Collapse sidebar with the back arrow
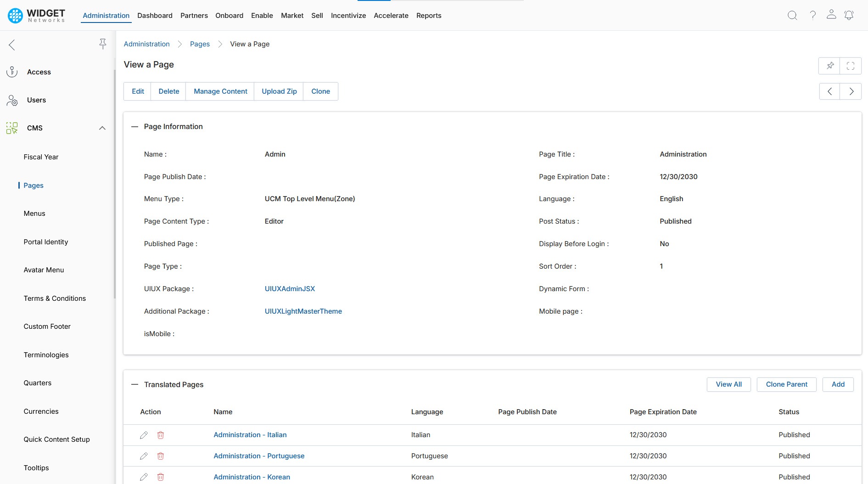The image size is (868, 484). (x=12, y=45)
